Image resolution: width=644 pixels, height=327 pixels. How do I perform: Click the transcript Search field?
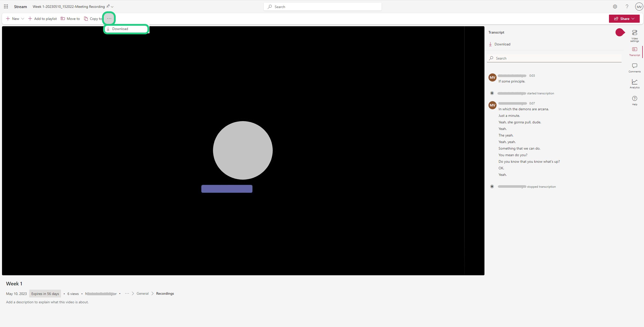pyautogui.click(x=555, y=58)
